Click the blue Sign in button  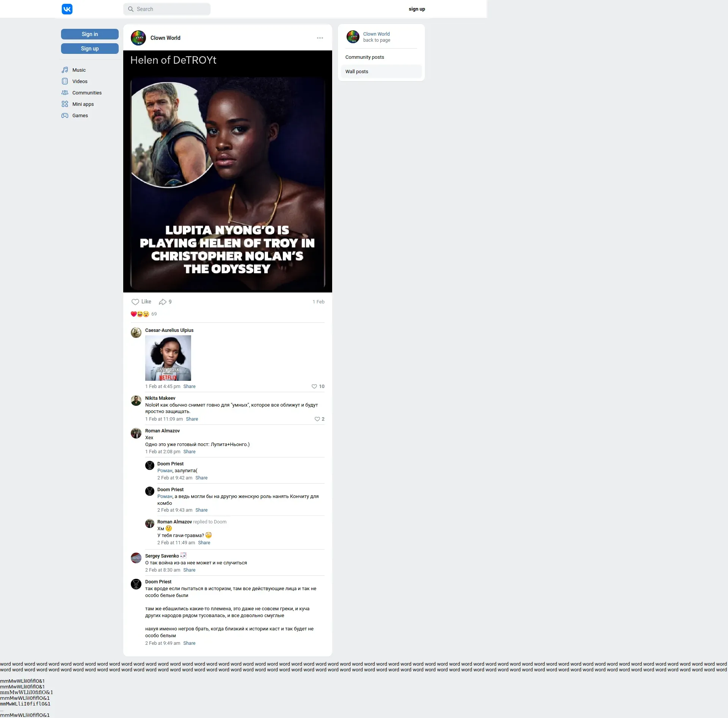(90, 34)
